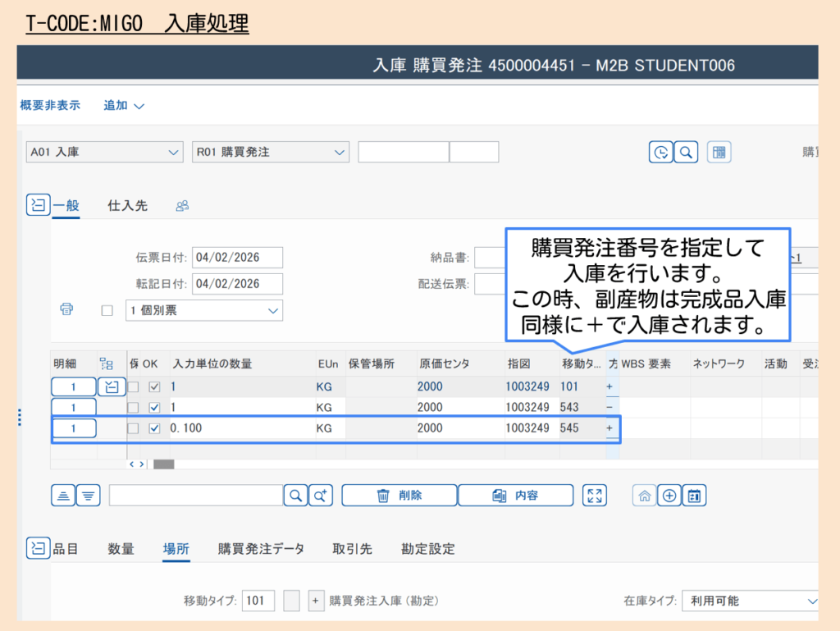
Task: Expand the 在庫タイプ 利用可能 dropdown
Action: [750, 601]
